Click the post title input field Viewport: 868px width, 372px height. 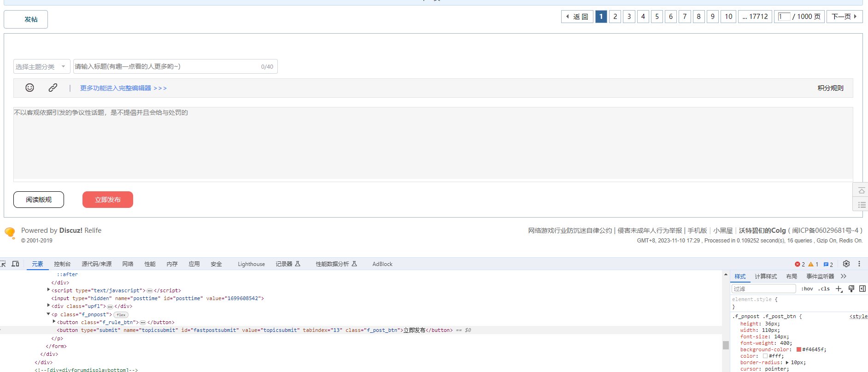tap(175, 66)
